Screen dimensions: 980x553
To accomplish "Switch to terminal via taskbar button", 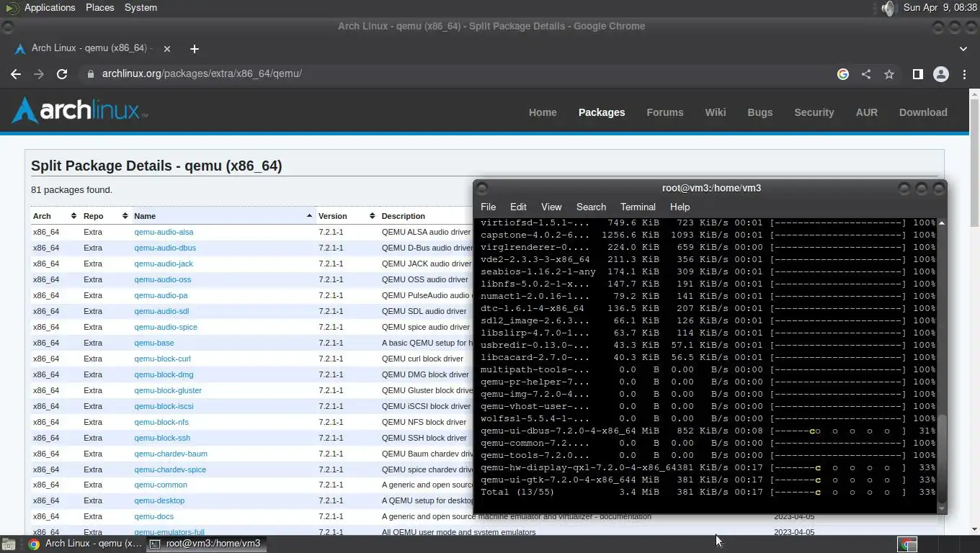I will pos(206,544).
